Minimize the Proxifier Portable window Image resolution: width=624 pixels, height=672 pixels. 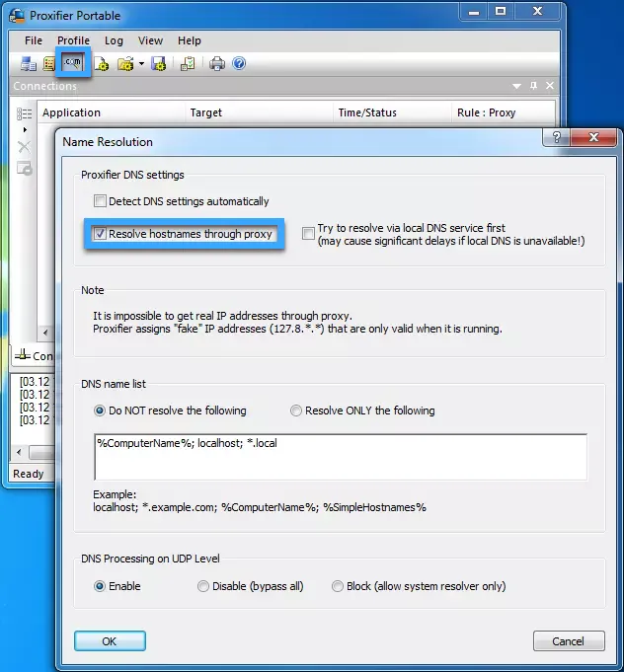click(474, 13)
